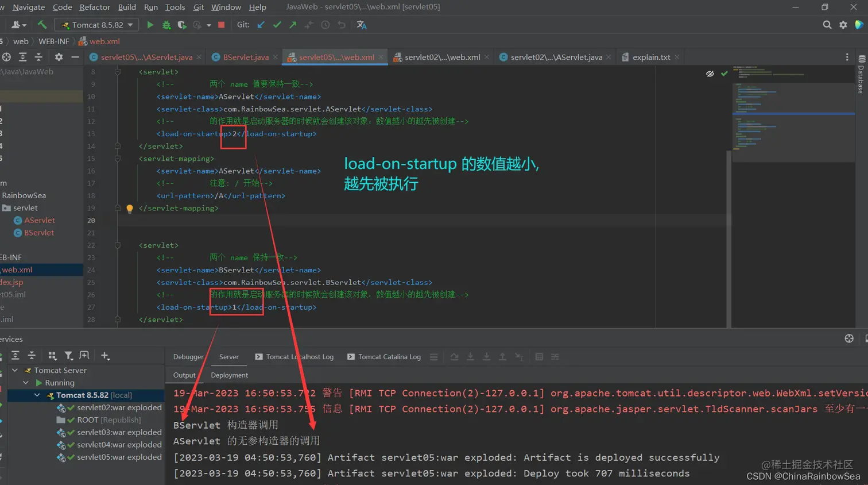Click intention light bulb on line 19
This screenshot has height=485, width=868.
[x=130, y=209]
